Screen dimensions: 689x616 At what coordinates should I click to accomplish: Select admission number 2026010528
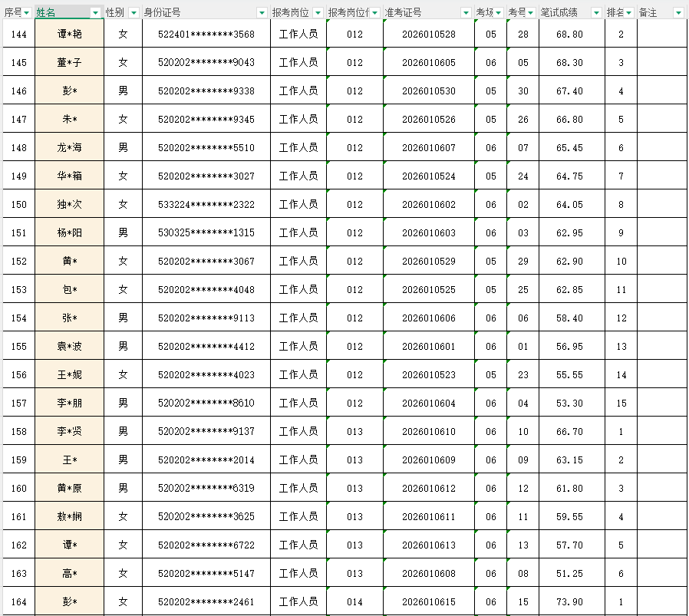click(x=429, y=34)
